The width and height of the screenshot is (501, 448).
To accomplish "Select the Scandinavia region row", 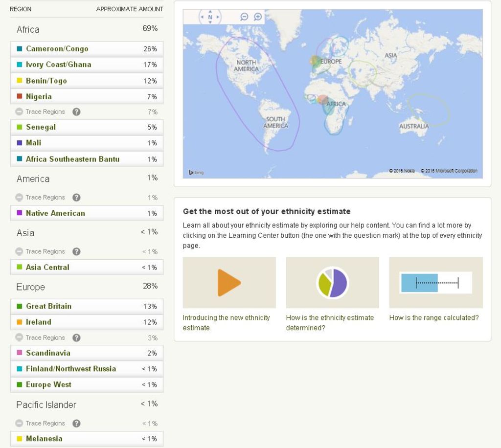I will (87, 353).
